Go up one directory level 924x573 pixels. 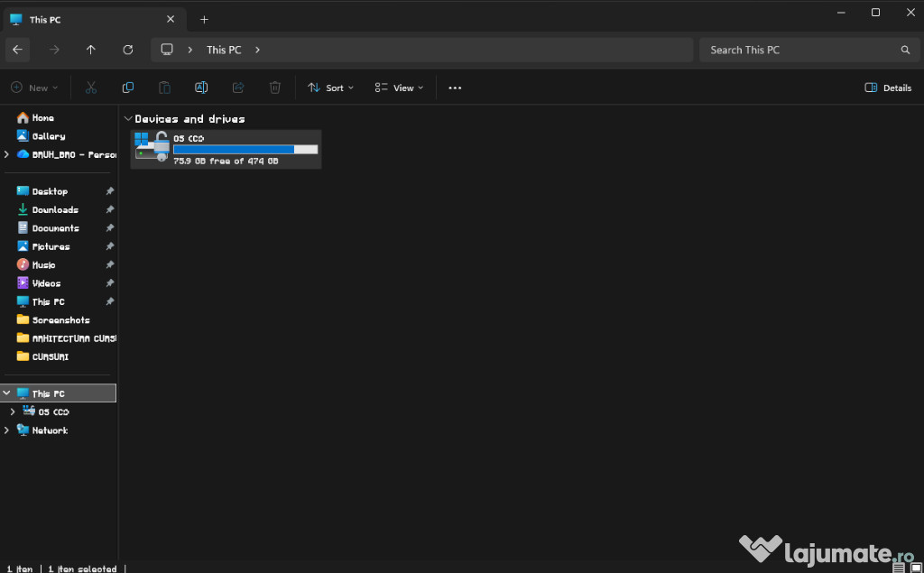pyautogui.click(x=90, y=50)
